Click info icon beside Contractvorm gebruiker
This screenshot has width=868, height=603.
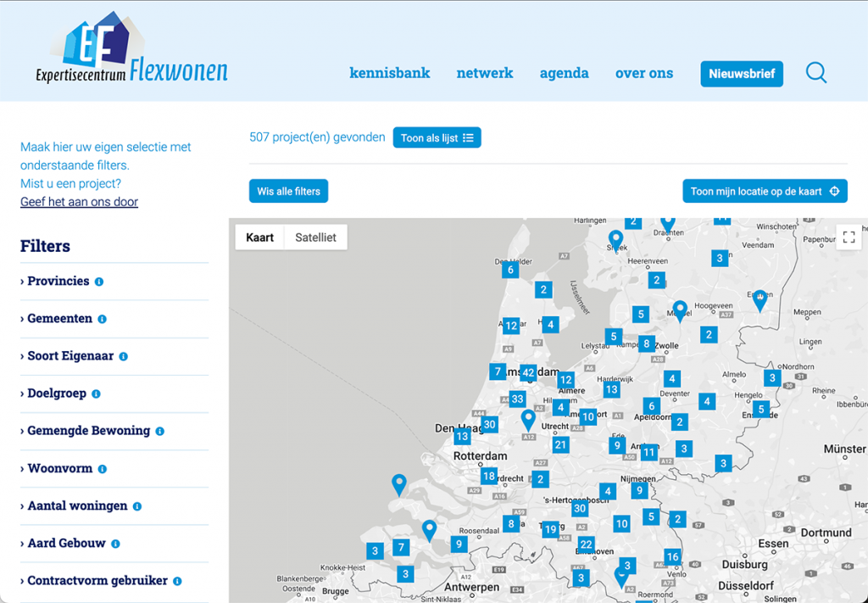pyautogui.click(x=177, y=582)
